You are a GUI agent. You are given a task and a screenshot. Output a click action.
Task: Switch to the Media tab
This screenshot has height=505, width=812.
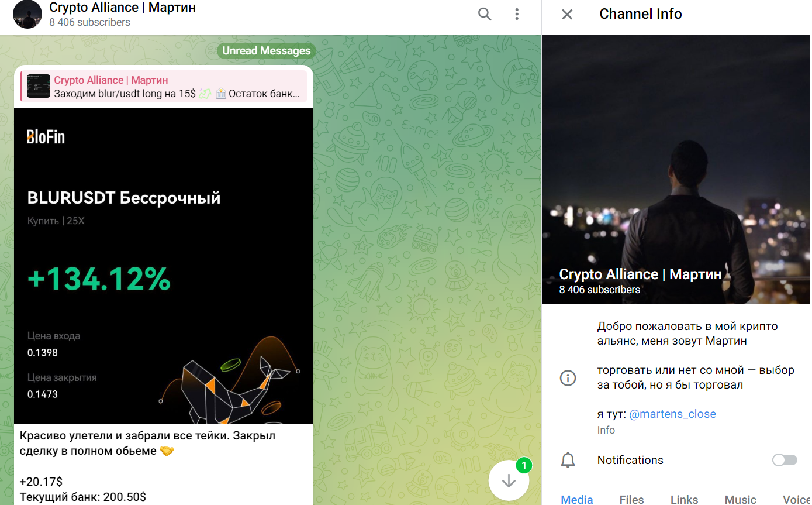pyautogui.click(x=577, y=499)
